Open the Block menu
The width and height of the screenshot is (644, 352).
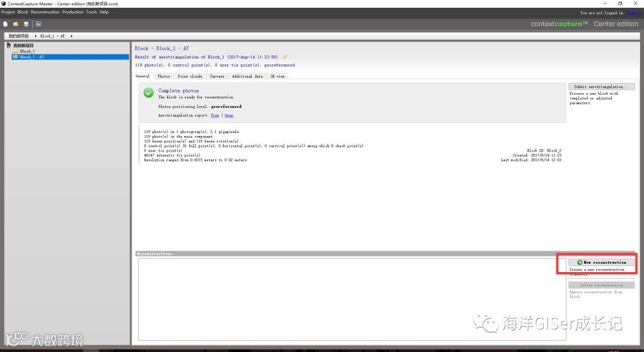pos(23,13)
